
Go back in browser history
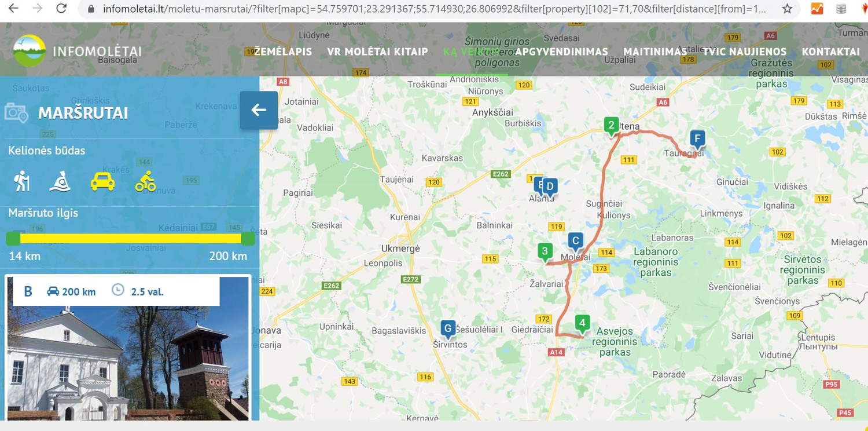pyautogui.click(x=13, y=9)
